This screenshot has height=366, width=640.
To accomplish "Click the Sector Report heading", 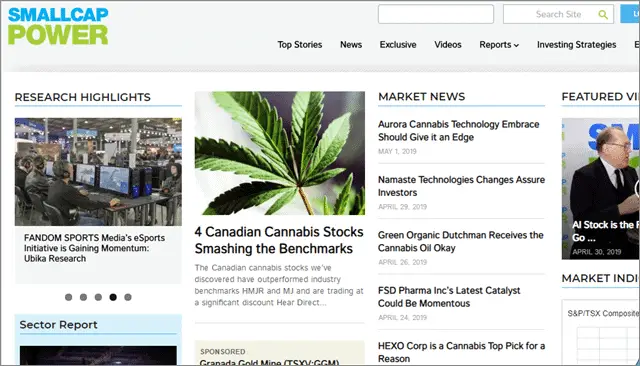I will click(58, 325).
